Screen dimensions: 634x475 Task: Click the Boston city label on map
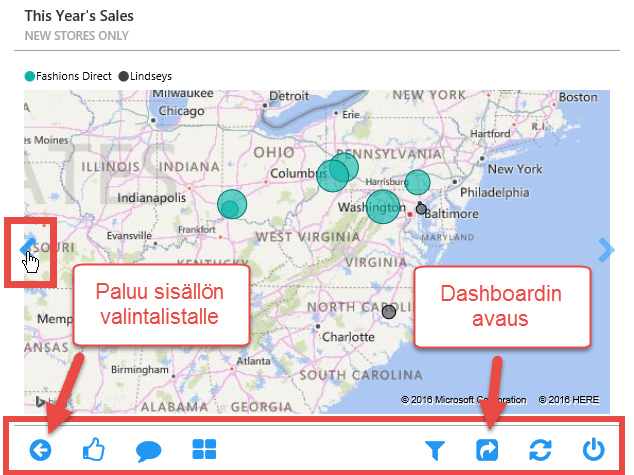point(578,97)
